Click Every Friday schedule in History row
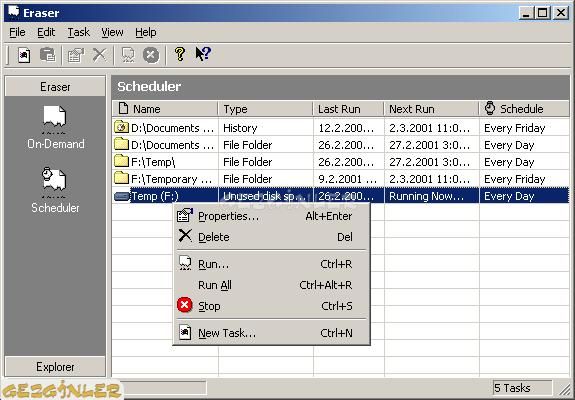Screen dimensions: 575x400 coord(514,128)
